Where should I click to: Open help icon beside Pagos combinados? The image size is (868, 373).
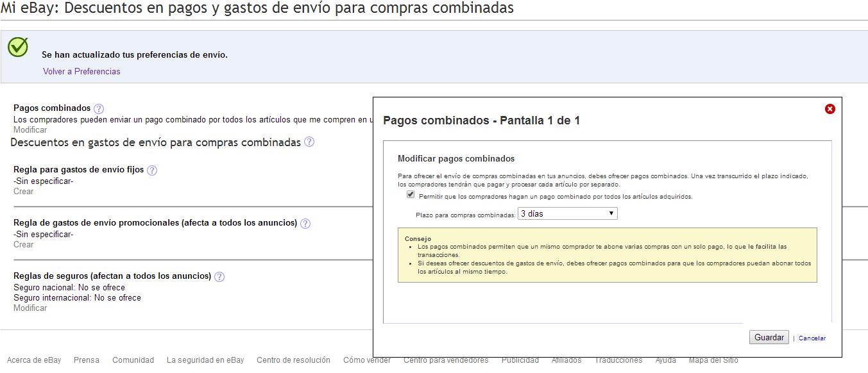pos(99,109)
